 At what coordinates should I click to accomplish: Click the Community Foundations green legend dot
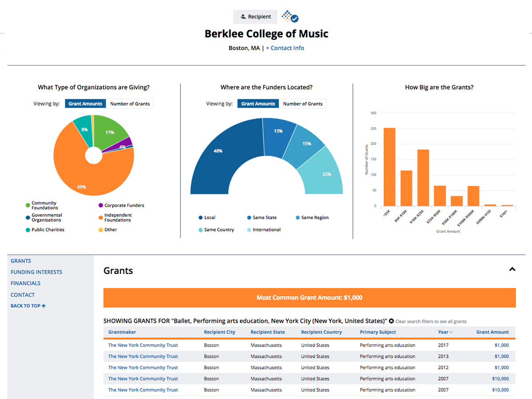28,206
